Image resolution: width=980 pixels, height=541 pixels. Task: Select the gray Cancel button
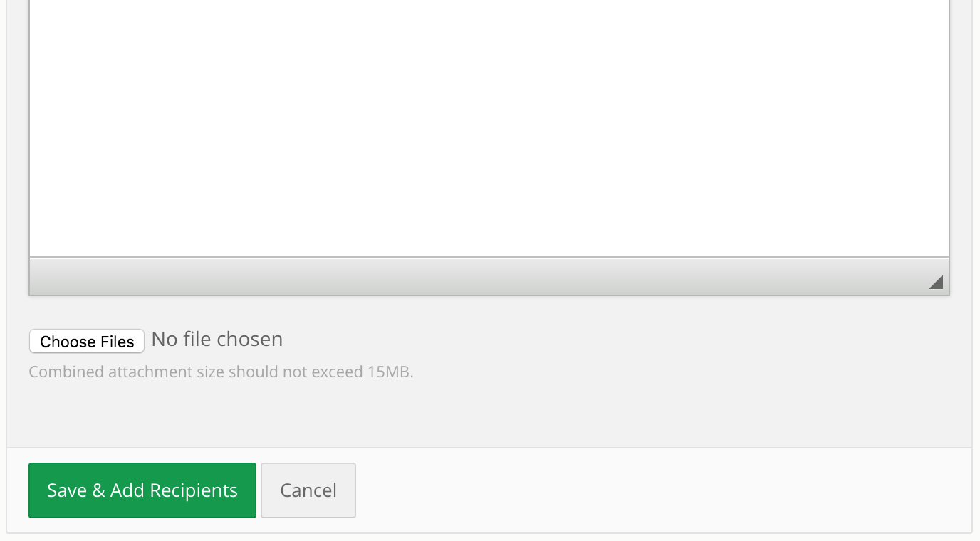tap(308, 490)
